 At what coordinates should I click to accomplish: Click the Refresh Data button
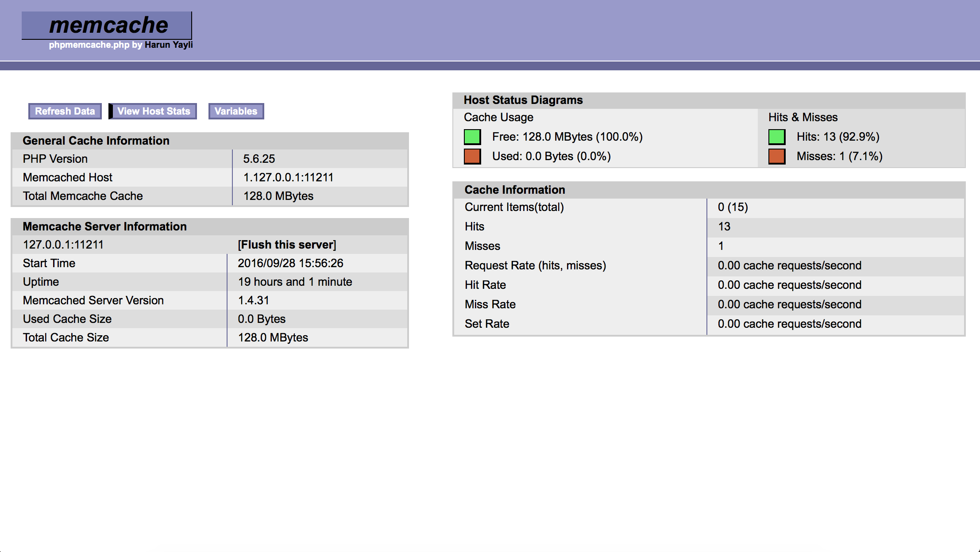click(65, 111)
